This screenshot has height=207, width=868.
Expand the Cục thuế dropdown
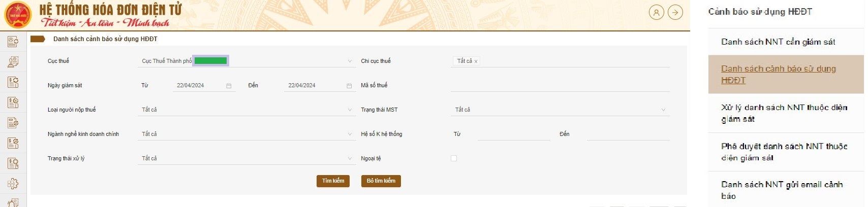click(x=247, y=61)
